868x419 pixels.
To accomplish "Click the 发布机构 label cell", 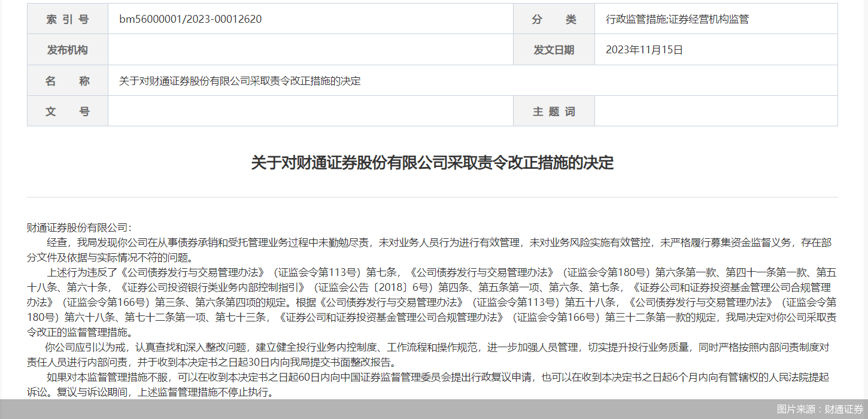I will tap(68, 50).
